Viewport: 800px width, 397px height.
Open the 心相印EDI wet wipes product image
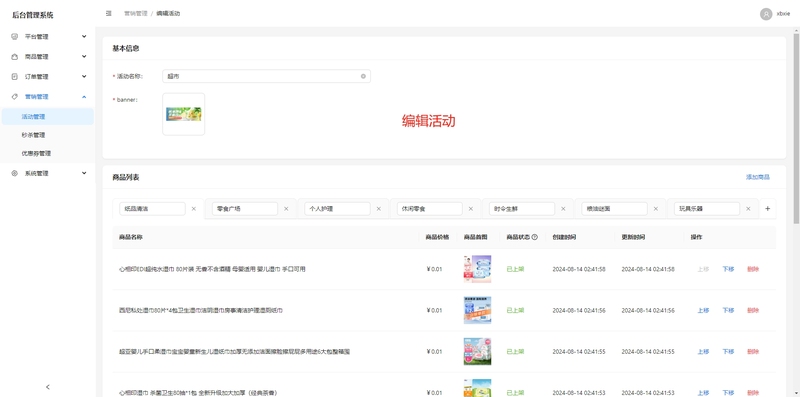pyautogui.click(x=478, y=269)
